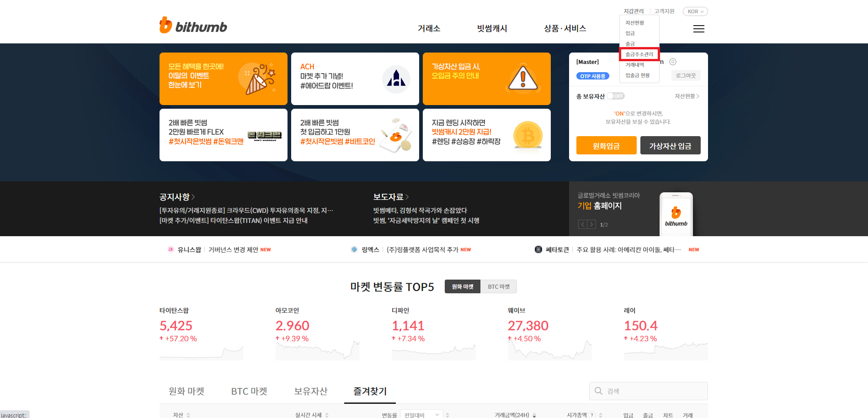
Task: Open the 빗썸캐시 menu
Action: click(492, 28)
